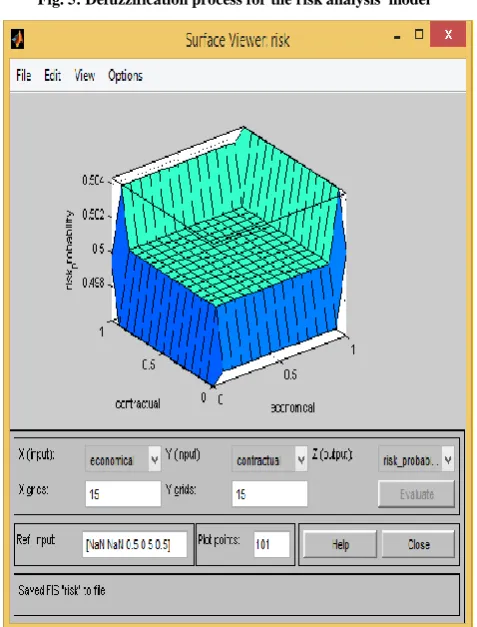Click the MATLAB logo icon in title bar
This screenshot has height=627, width=477.
tap(17, 39)
